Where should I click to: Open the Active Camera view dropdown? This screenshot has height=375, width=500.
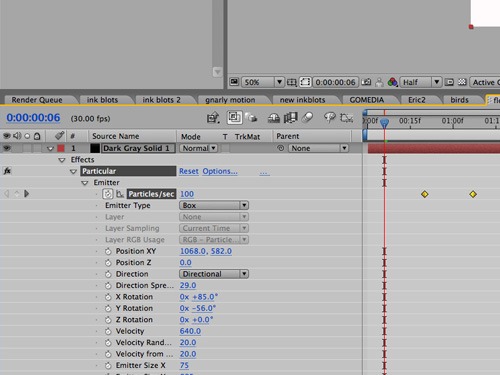point(485,82)
